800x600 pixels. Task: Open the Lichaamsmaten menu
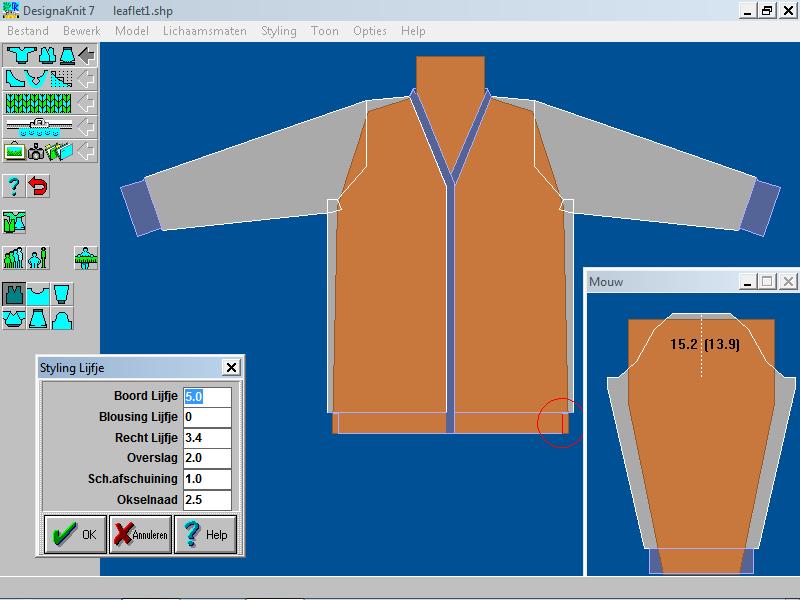pos(204,31)
